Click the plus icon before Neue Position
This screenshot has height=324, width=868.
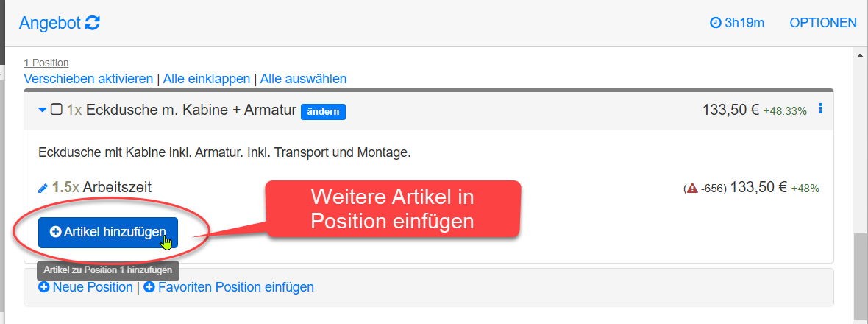[43, 287]
